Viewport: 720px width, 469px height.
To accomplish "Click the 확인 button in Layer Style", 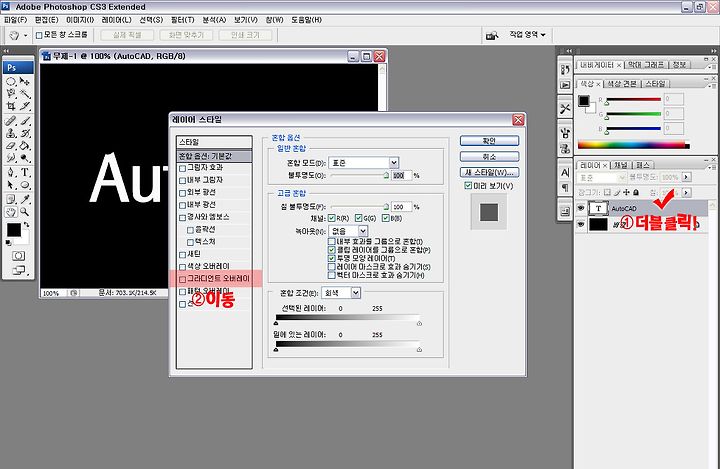I will pyautogui.click(x=489, y=141).
